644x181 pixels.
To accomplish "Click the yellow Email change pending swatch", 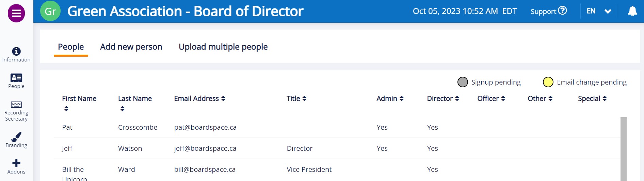I will click(548, 82).
